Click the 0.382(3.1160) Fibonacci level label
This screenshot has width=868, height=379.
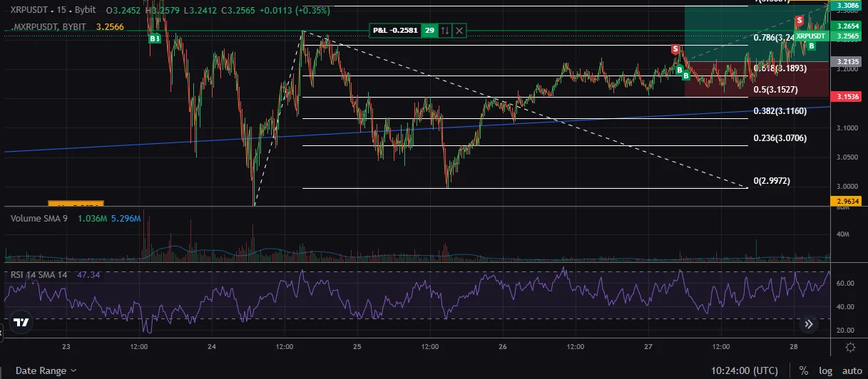point(780,111)
